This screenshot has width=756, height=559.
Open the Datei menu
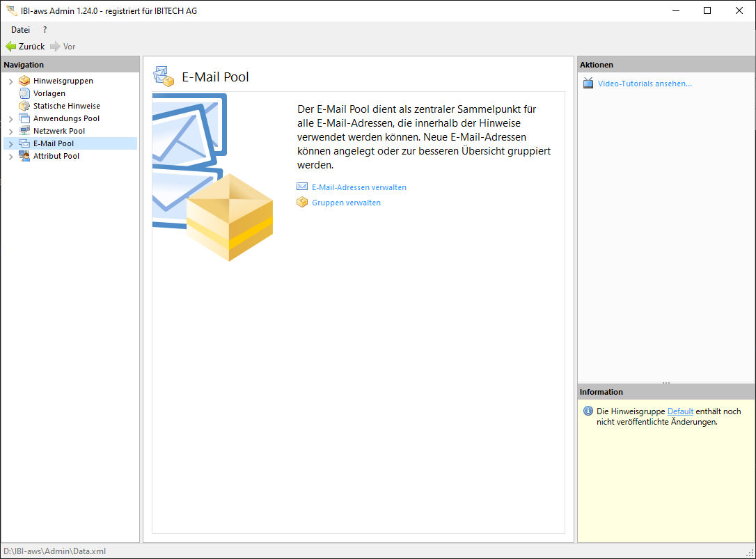20,30
